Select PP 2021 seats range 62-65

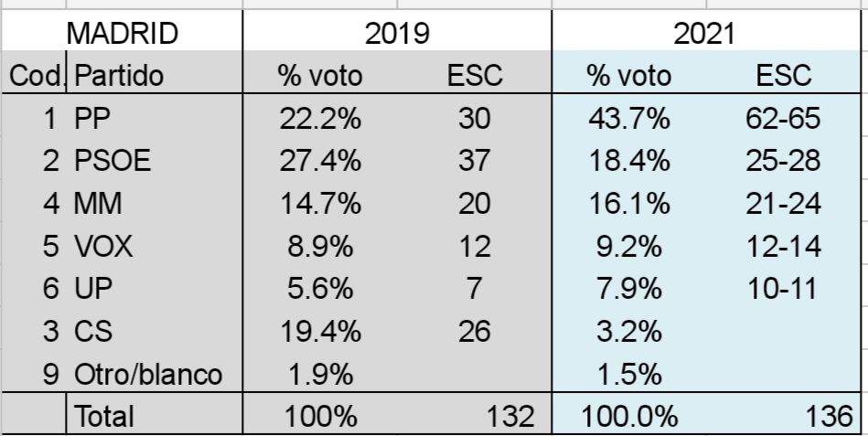point(786,119)
